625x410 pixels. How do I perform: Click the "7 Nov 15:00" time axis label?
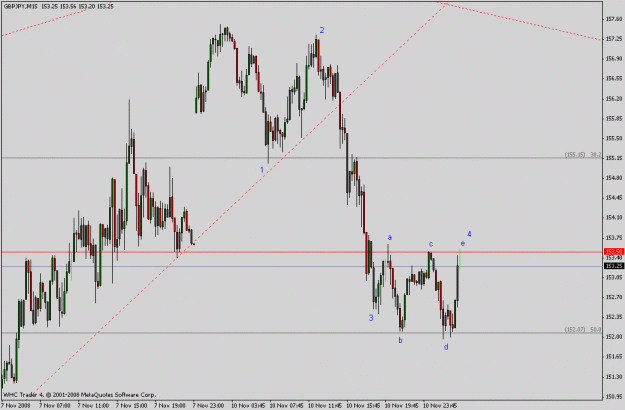click(132, 406)
